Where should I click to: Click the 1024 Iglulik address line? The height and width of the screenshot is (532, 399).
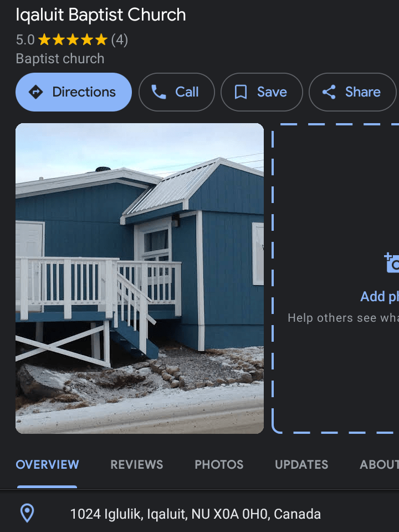[195, 514]
